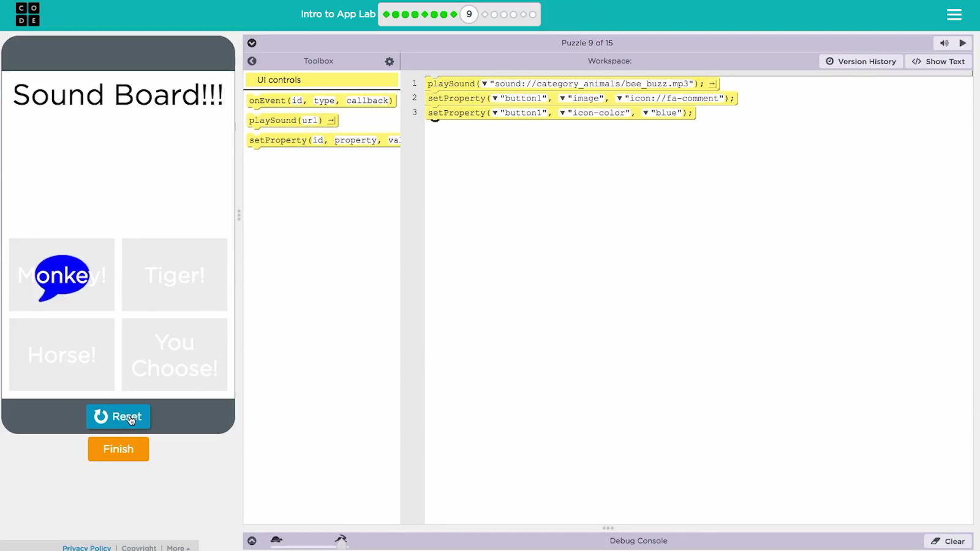Collapse the instructions panel chevron
The image size is (980, 551).
pos(252,43)
